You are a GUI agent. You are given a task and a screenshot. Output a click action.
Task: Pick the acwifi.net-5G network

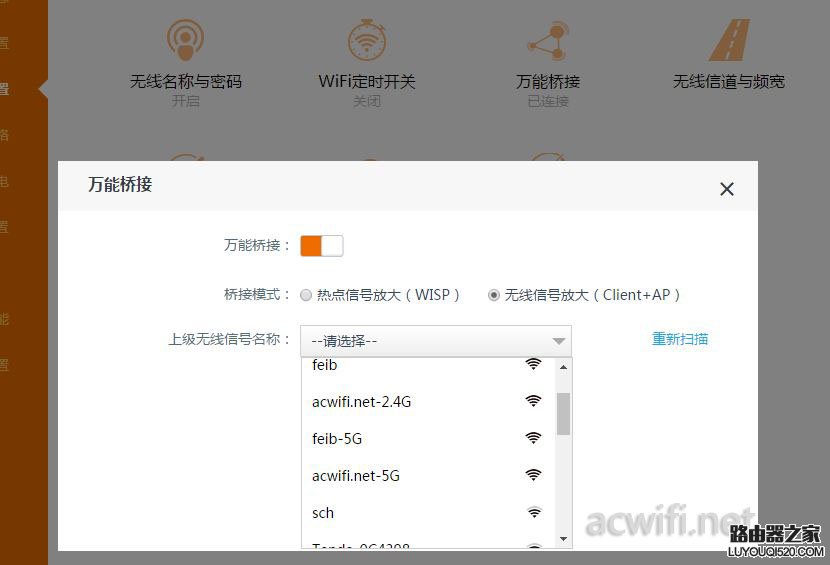[356, 476]
